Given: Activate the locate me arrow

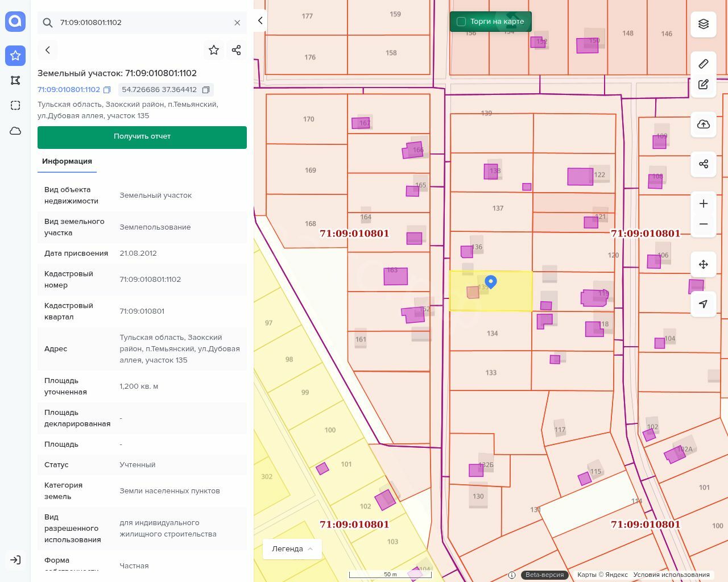Looking at the screenshot, I should coord(704,304).
